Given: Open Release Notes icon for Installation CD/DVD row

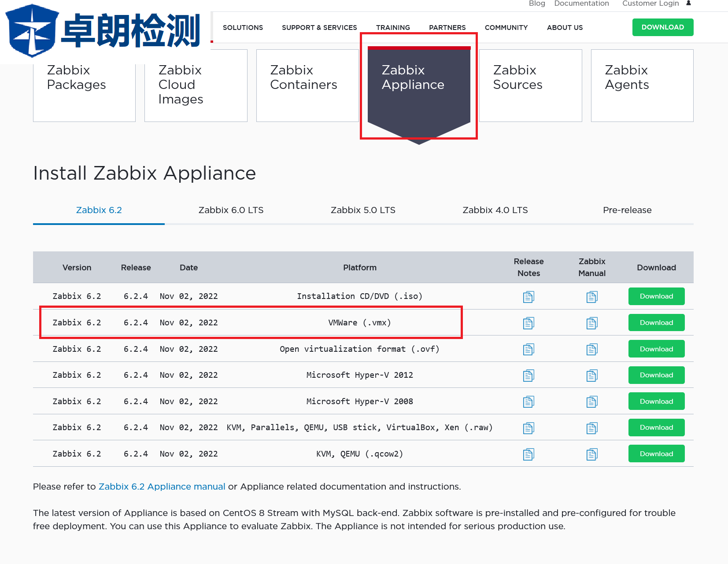Looking at the screenshot, I should coord(528,297).
